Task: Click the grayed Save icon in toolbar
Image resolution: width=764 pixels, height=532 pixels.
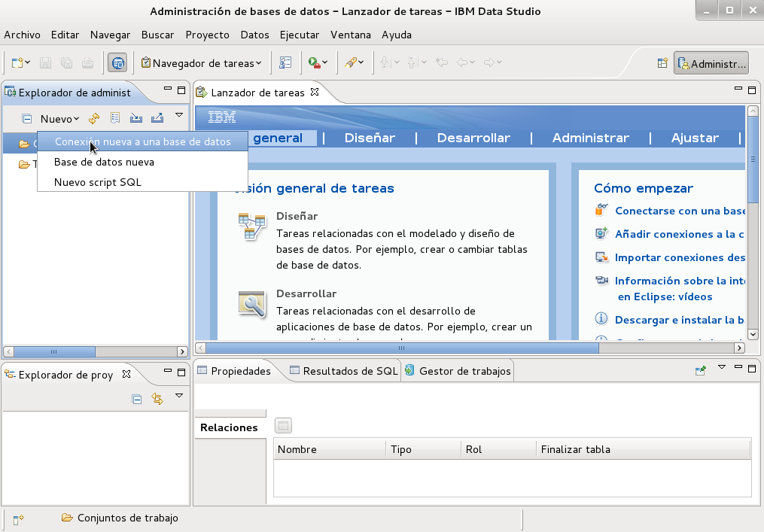Action: 45,63
